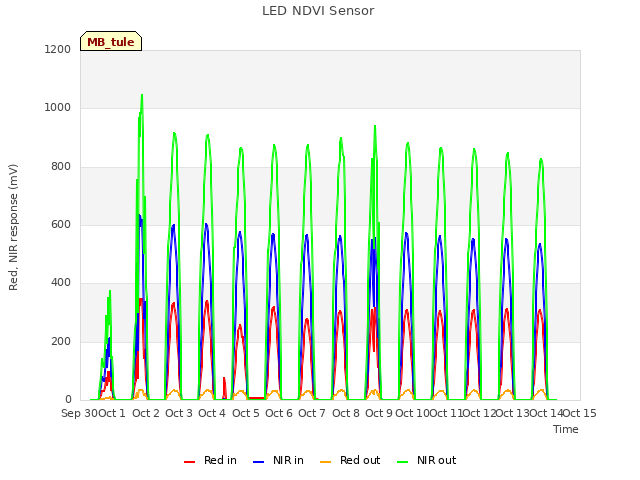640x480 pixels.
Task: Click the 'Oct 4' x-axis tick label
Action: [212, 413]
